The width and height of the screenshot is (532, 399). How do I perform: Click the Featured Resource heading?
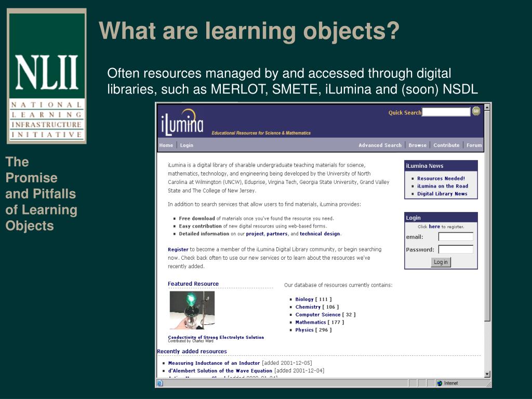[x=193, y=284]
